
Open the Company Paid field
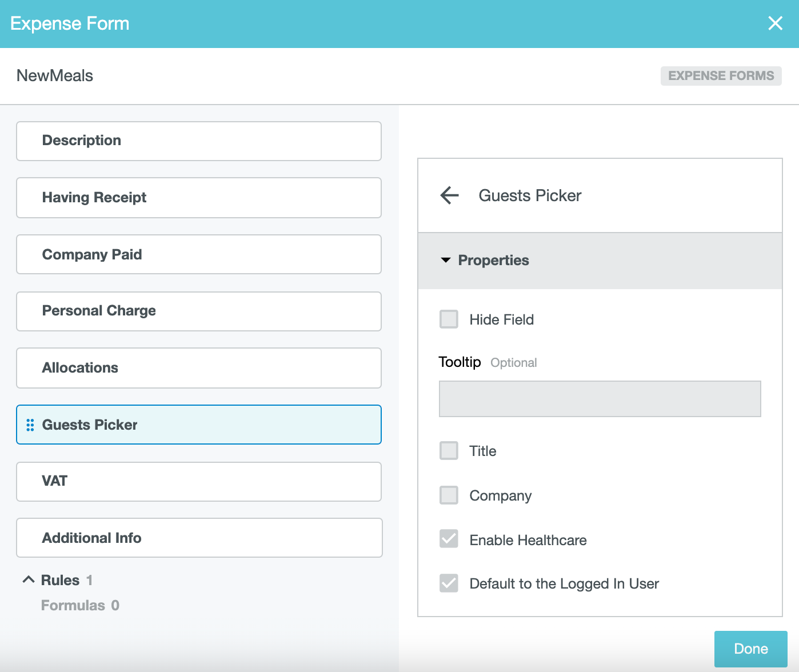pyautogui.click(x=198, y=254)
